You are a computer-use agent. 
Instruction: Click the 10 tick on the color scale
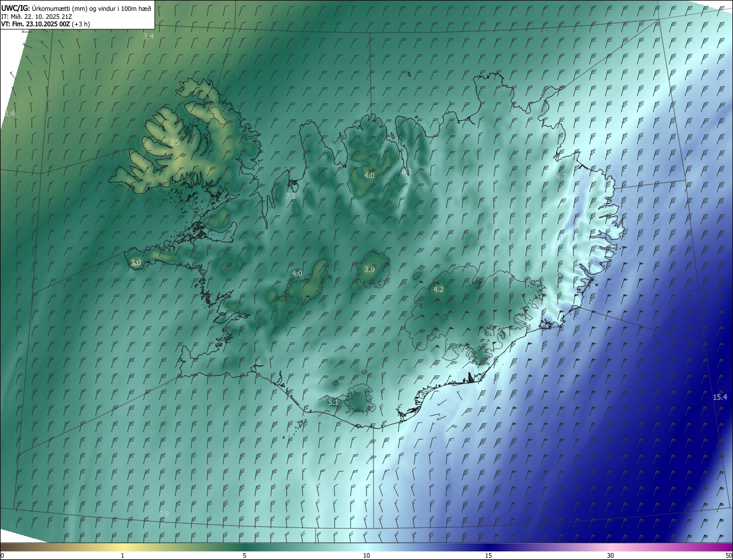[x=366, y=555]
